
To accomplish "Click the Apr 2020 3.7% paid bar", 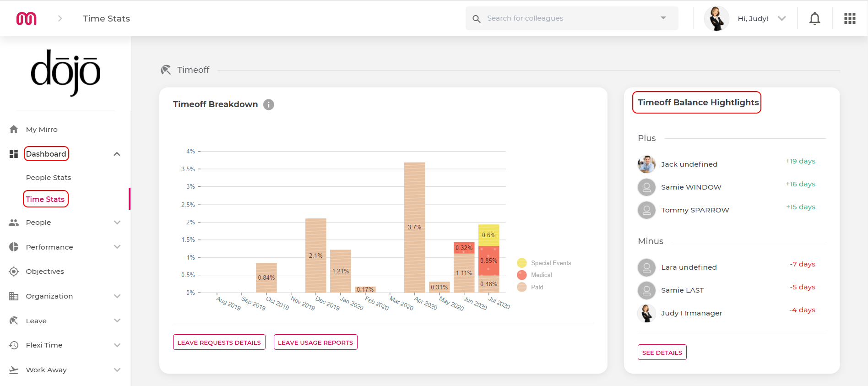I will click(415, 228).
